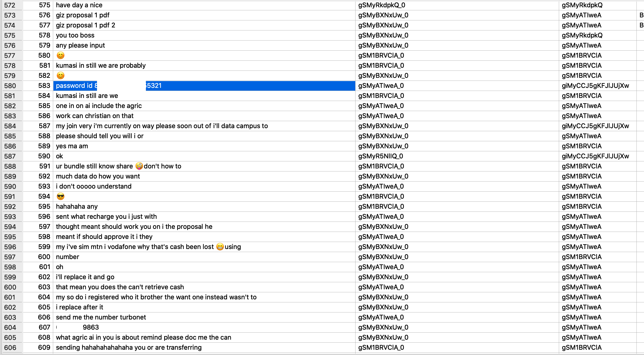The image size is (644, 355).
Task: Select cell 'number' in row 600
Action: click(204, 257)
